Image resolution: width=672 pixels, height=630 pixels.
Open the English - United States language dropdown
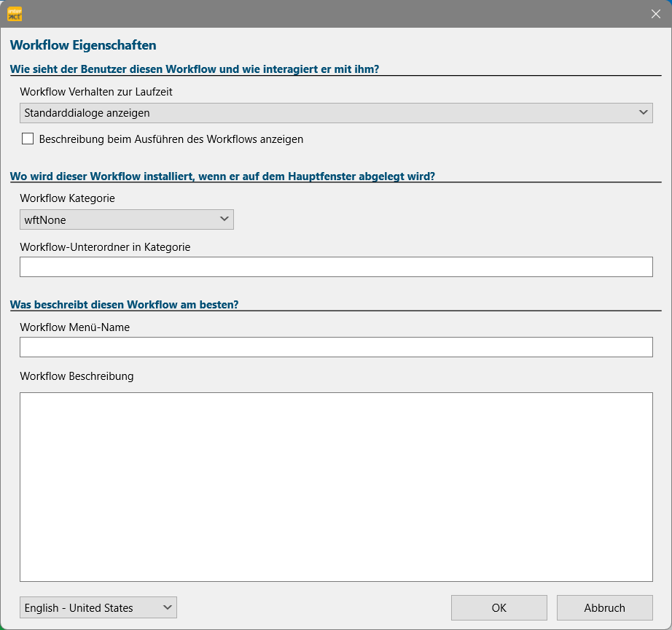(98, 607)
